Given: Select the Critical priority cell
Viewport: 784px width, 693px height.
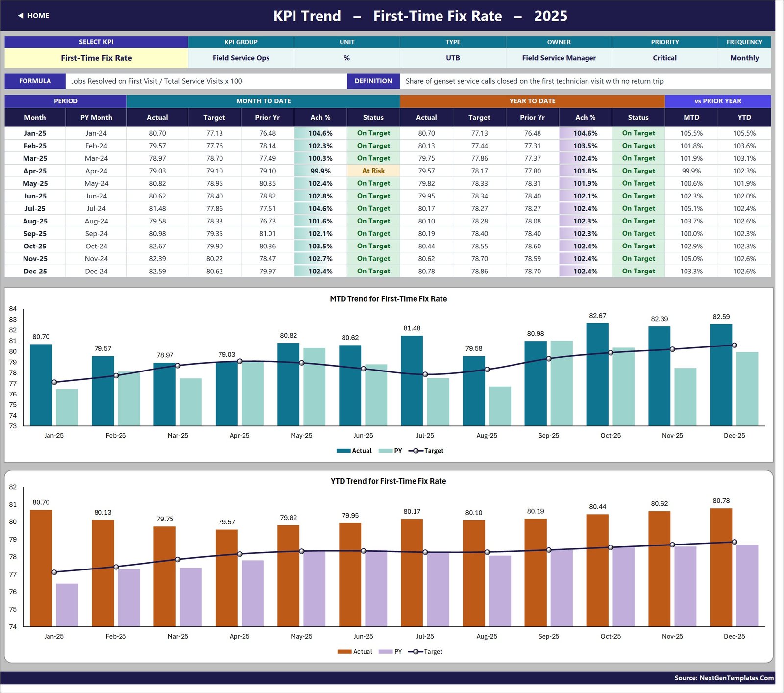Looking at the screenshot, I should tap(664, 58).
